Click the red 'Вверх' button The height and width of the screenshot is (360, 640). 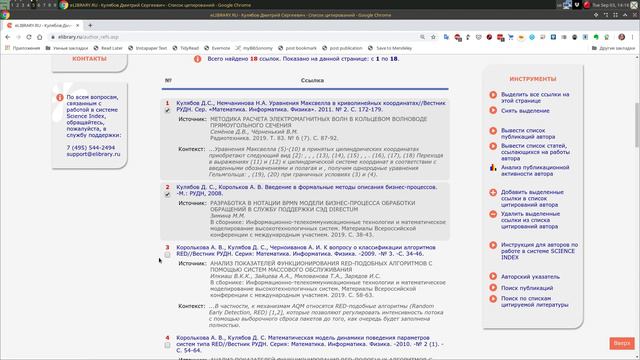[622, 343]
